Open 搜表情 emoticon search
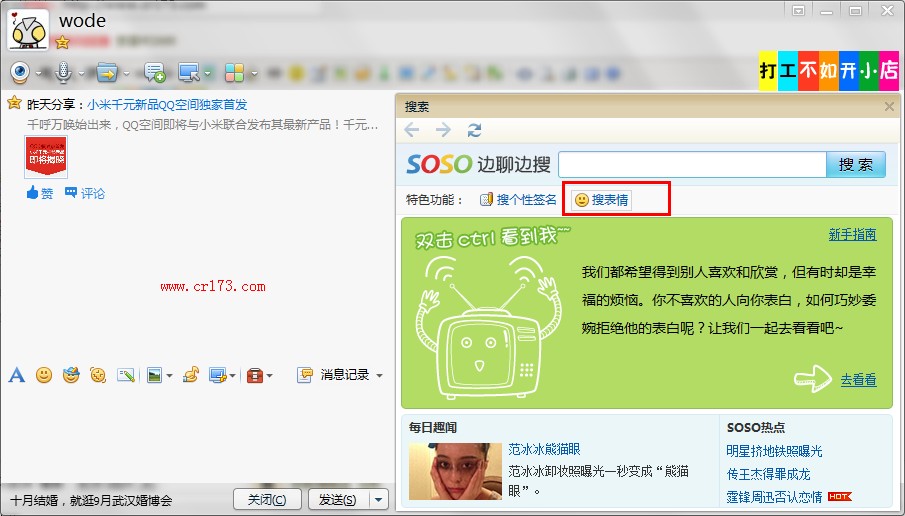 point(602,200)
